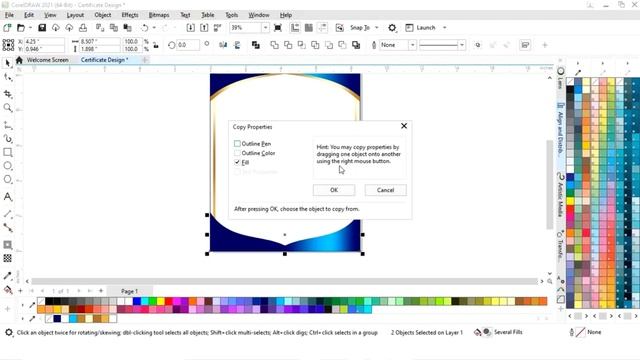Image resolution: width=640 pixels, height=360 pixels.
Task: Select the Crop tool
Action: click(7, 94)
